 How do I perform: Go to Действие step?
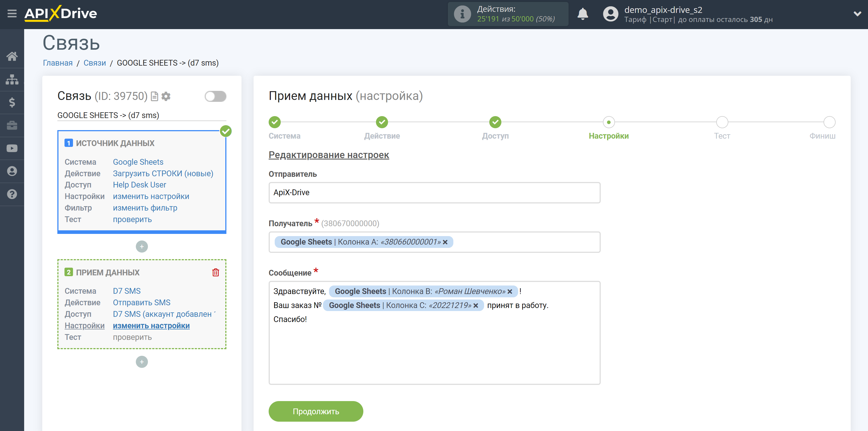382,122
